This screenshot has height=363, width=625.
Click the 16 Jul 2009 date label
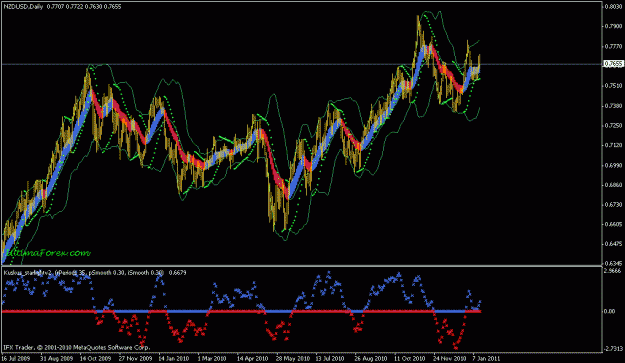click(x=16, y=358)
